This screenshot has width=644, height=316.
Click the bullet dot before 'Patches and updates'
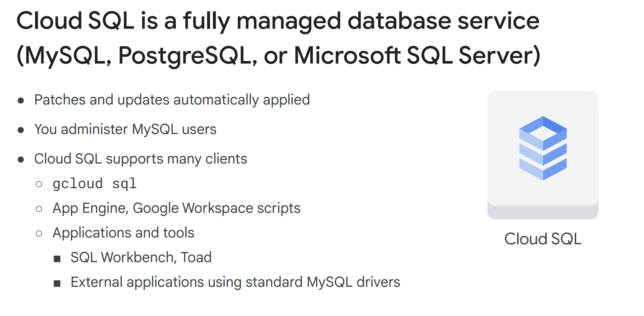(21, 101)
